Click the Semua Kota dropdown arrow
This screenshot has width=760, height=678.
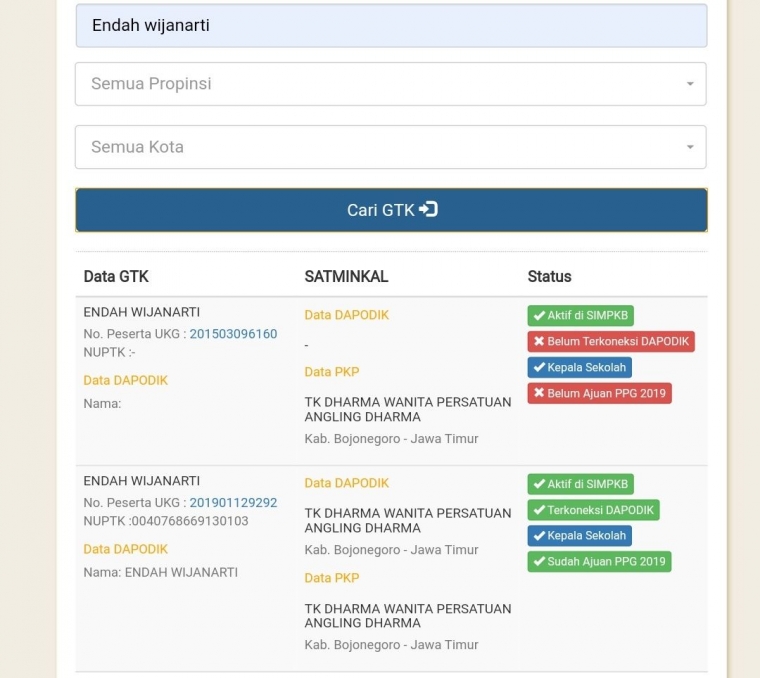tap(689, 147)
